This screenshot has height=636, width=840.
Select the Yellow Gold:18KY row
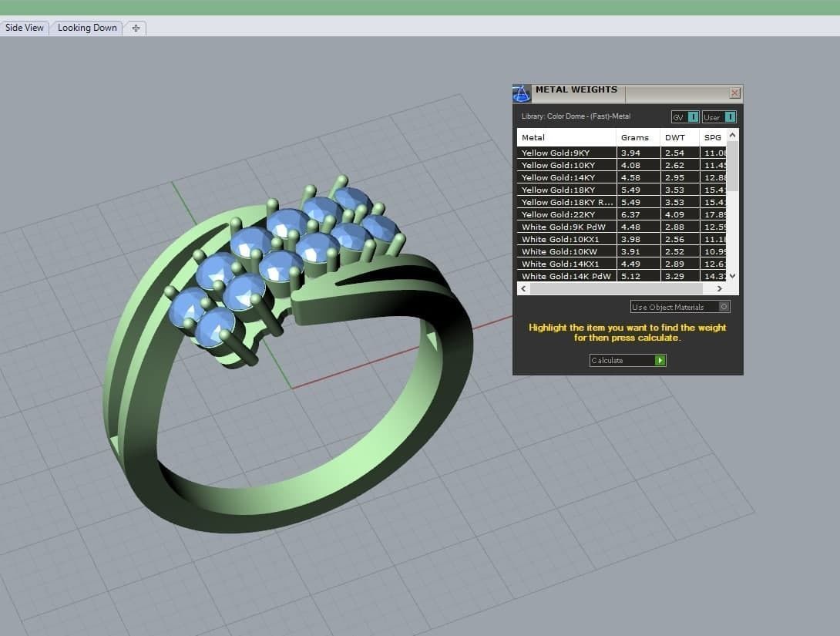coord(621,190)
